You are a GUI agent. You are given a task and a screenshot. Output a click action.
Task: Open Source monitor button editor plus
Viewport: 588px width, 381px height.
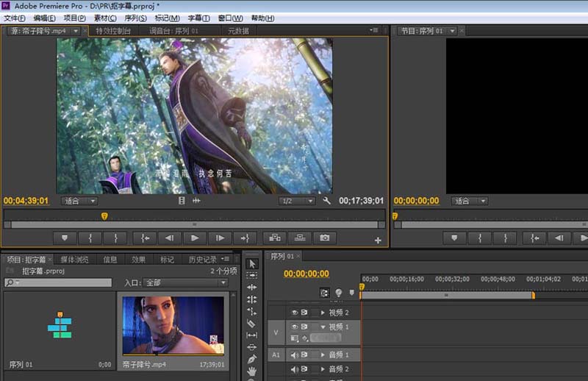tap(378, 241)
